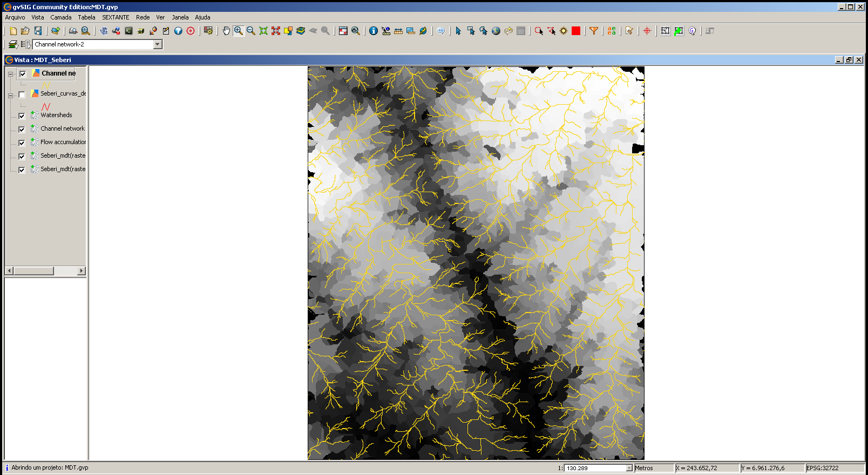Viewport: 868px width, 475px height.
Task: Enable the Seberi_curvas layer checkbox
Action: point(22,94)
